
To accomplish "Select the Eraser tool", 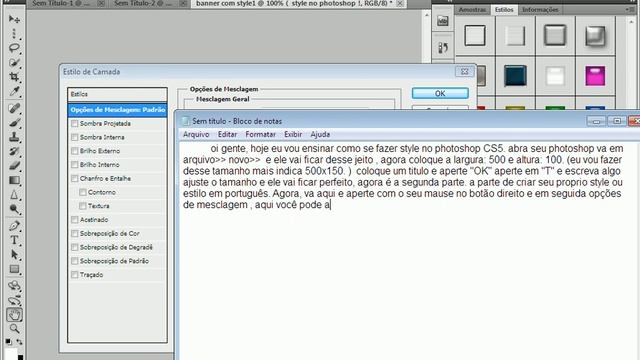I will 14,166.
